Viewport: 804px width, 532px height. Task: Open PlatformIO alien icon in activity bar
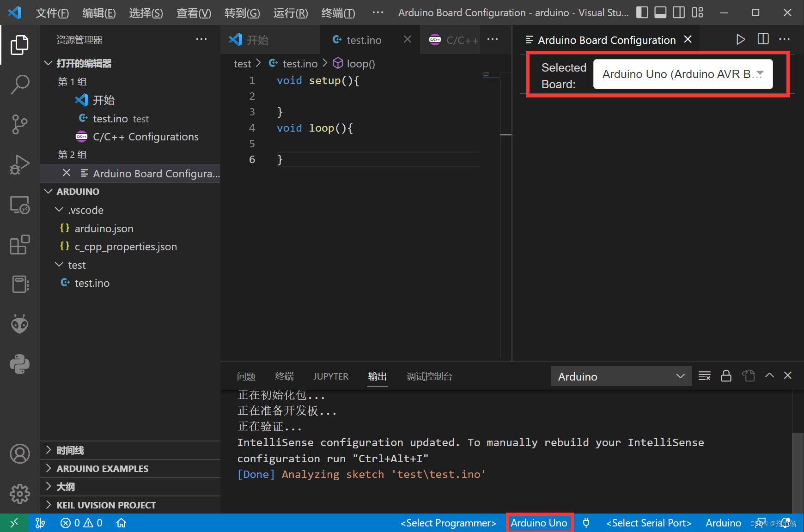[19, 324]
